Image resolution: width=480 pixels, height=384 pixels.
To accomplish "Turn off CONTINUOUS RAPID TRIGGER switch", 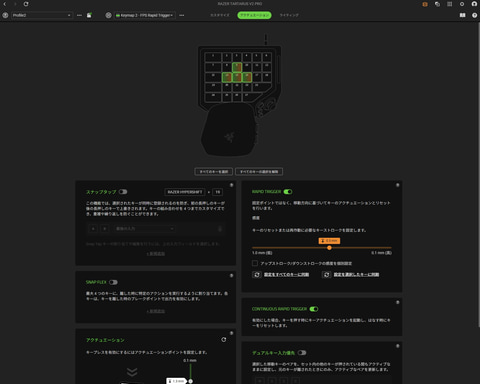I will tap(314, 309).
